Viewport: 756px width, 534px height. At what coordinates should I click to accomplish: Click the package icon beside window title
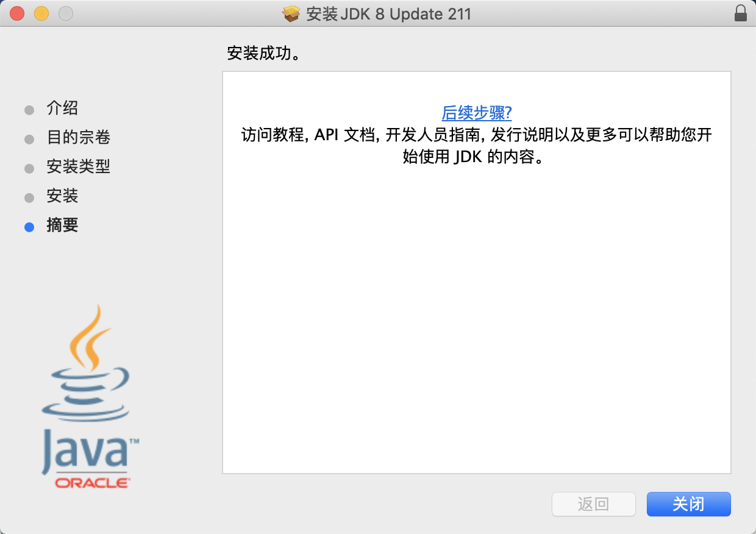(291, 13)
